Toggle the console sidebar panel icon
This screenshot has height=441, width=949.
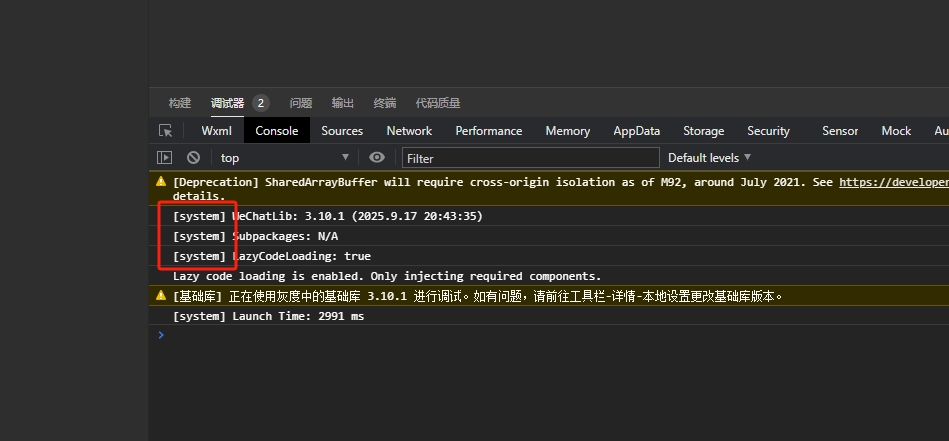(165, 158)
